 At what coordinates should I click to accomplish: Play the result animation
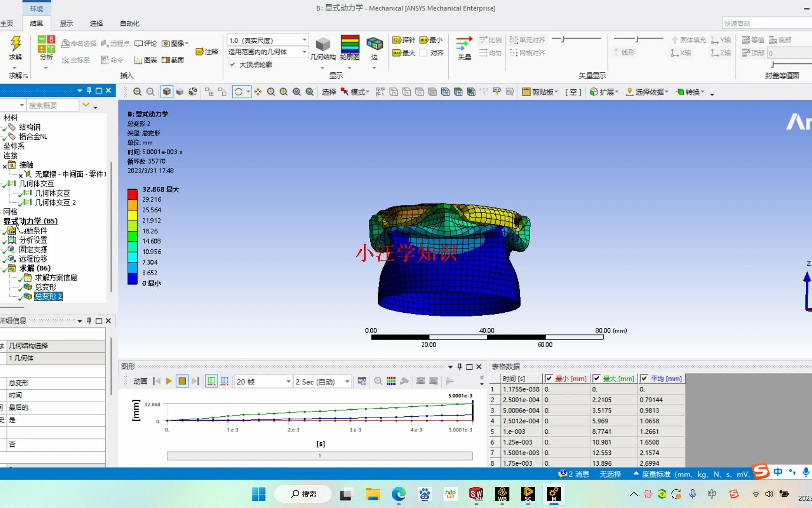click(169, 381)
